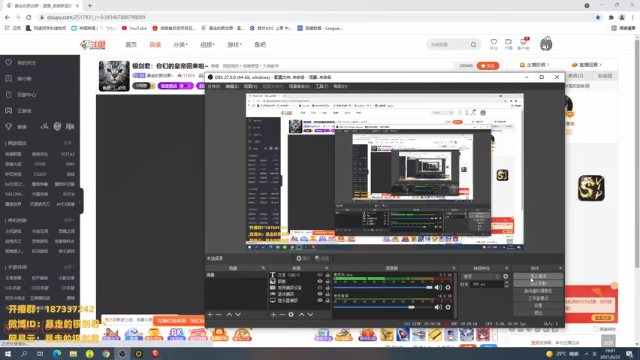Viewport: 640px width, 360px height.
Task: Click the orange follow button on the stream
Action: pyautogui.click(x=488, y=66)
